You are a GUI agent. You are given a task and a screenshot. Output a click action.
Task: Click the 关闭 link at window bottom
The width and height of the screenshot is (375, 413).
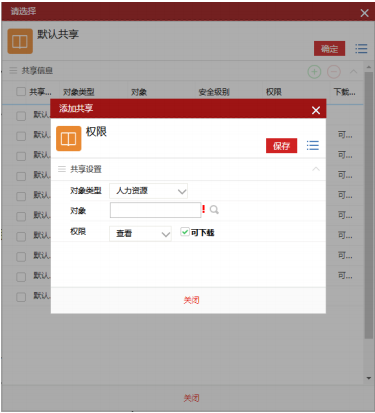click(x=191, y=398)
